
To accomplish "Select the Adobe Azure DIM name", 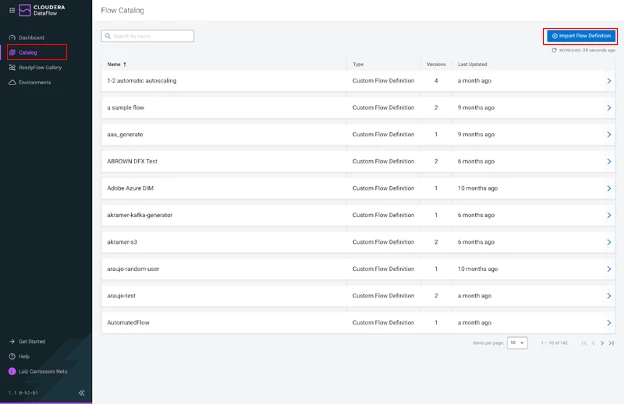I will click(x=130, y=188).
